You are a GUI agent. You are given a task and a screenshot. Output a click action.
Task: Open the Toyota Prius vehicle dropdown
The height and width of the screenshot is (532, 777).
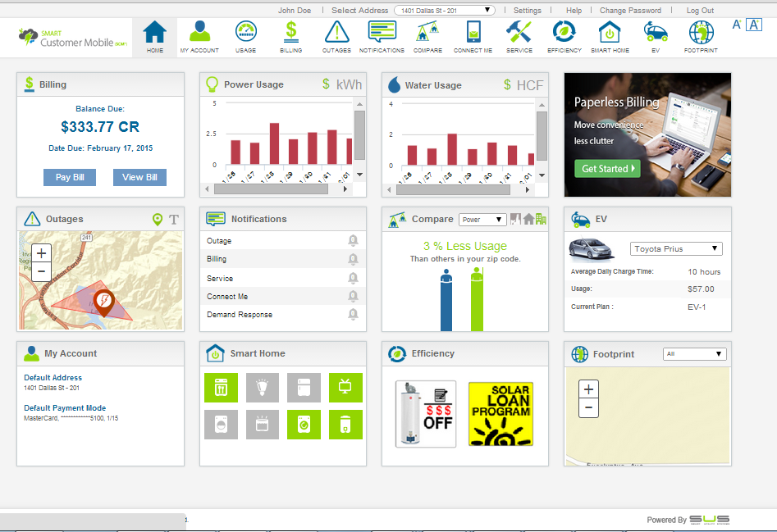676,249
